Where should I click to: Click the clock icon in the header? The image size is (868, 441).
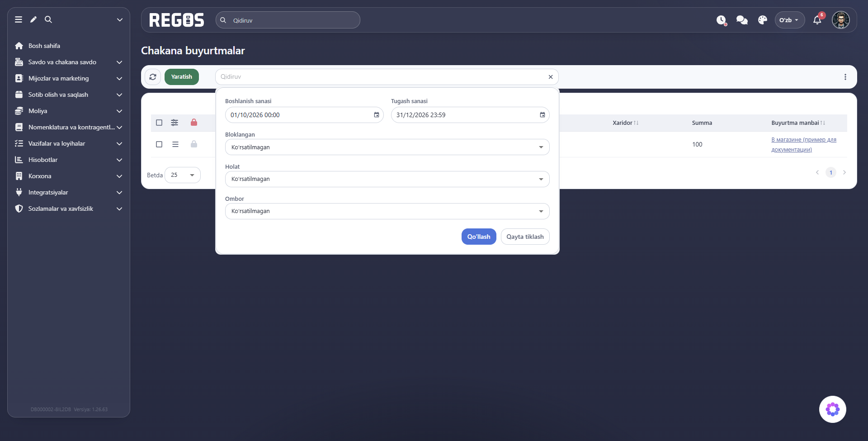point(721,20)
